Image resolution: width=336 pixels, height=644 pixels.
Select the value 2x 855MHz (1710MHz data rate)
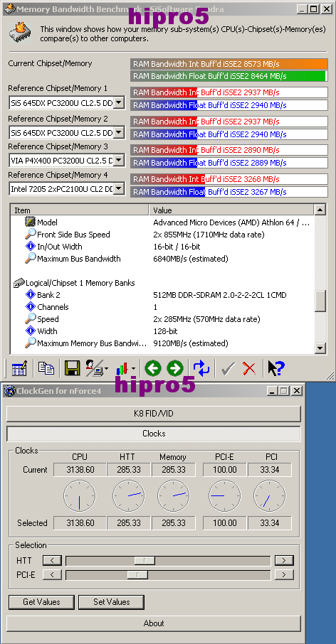tap(209, 235)
